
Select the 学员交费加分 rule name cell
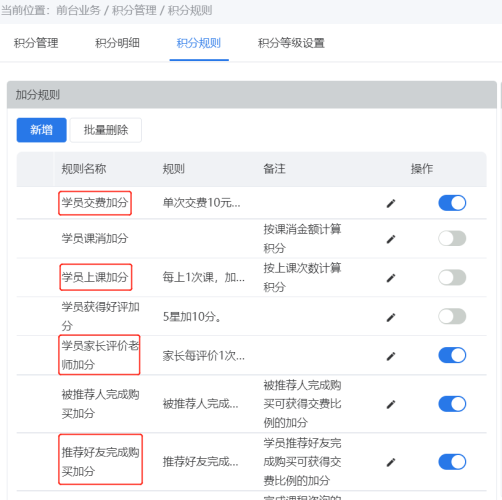coord(95,203)
